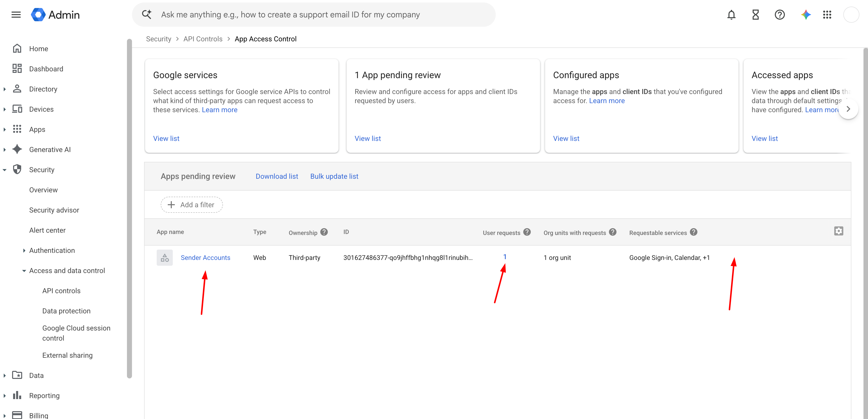Click the Home icon in sidebar
Screen dimensions: 868x419
click(x=17, y=49)
